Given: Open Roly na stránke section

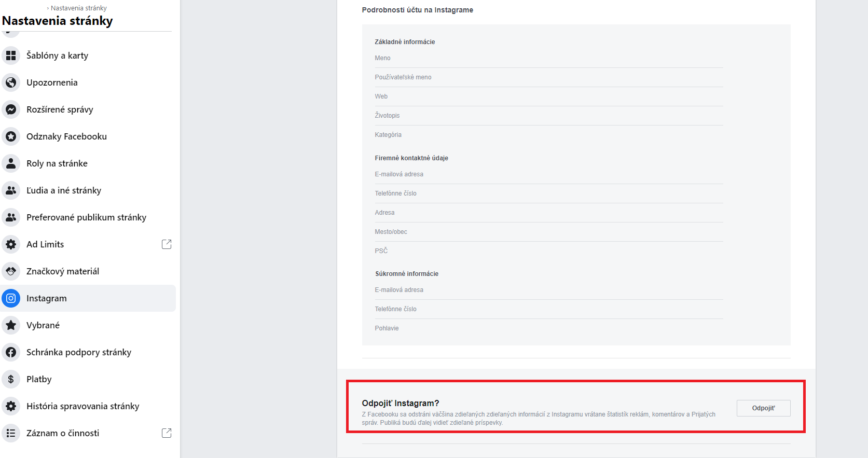Looking at the screenshot, I should coord(88,163).
